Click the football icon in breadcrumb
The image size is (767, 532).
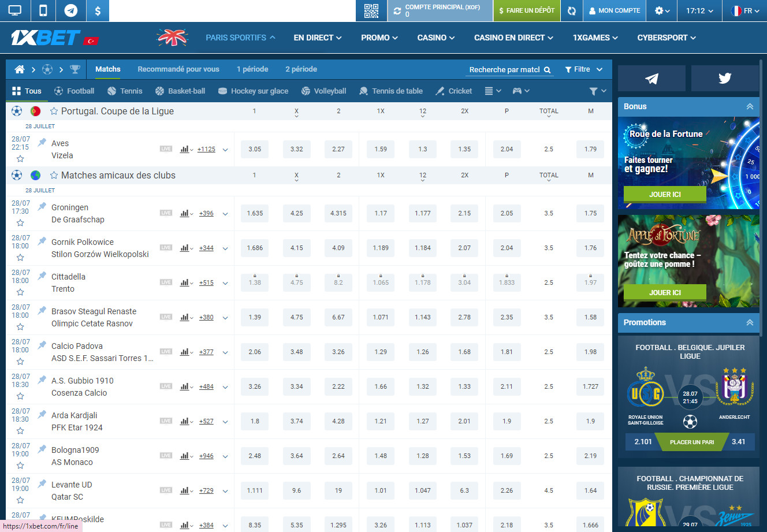coord(47,69)
